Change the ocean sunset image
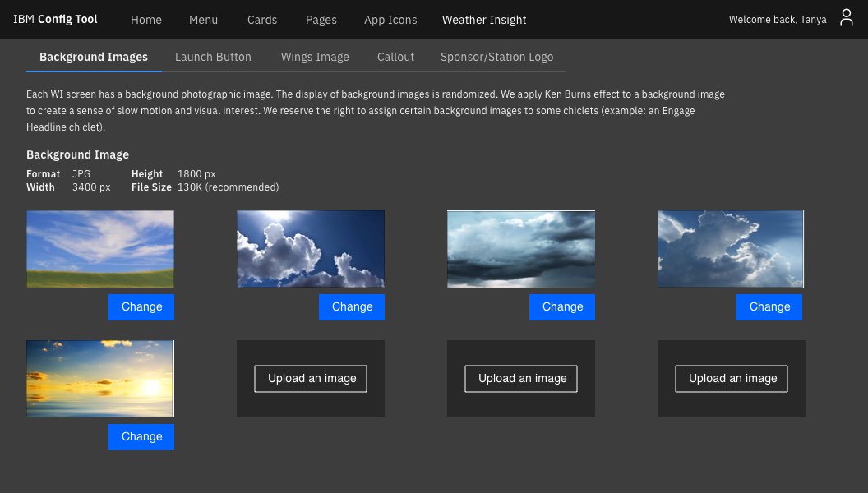 [141, 436]
